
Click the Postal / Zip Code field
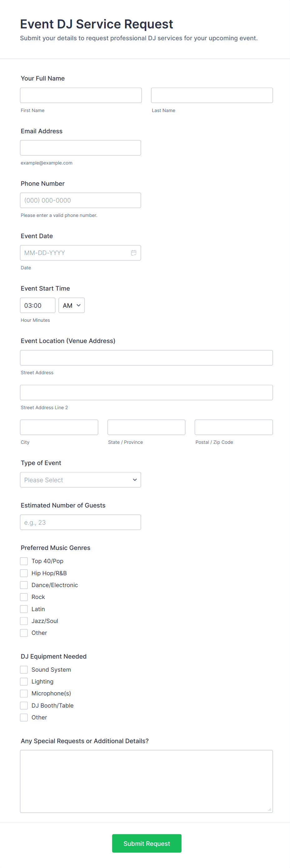[234, 427]
